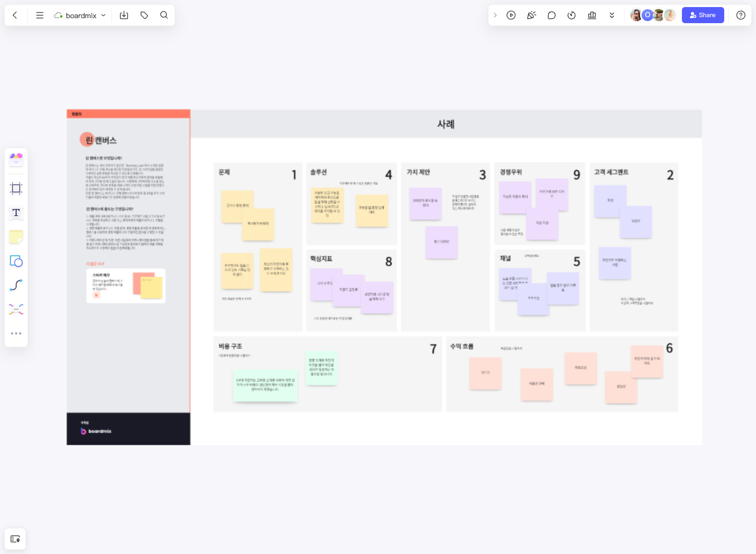Select the 핵심지표 section heading
Image resolution: width=756 pixels, height=554 pixels.
coord(321,259)
